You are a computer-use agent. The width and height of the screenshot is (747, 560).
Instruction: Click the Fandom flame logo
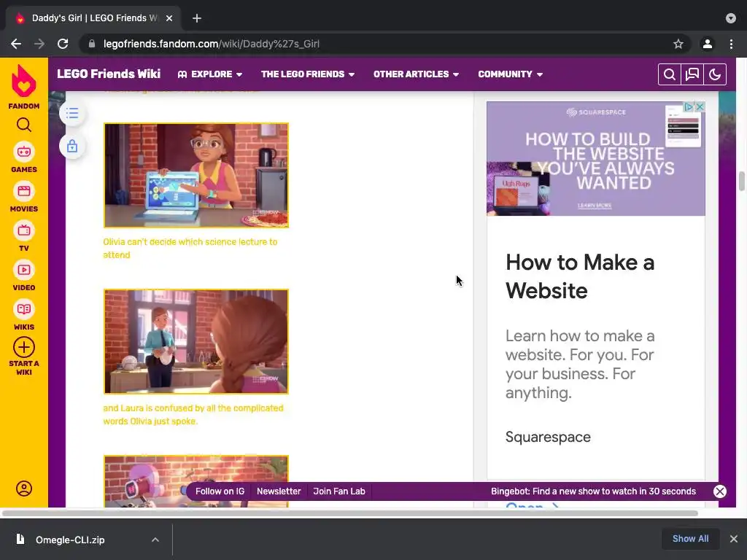[x=24, y=81]
